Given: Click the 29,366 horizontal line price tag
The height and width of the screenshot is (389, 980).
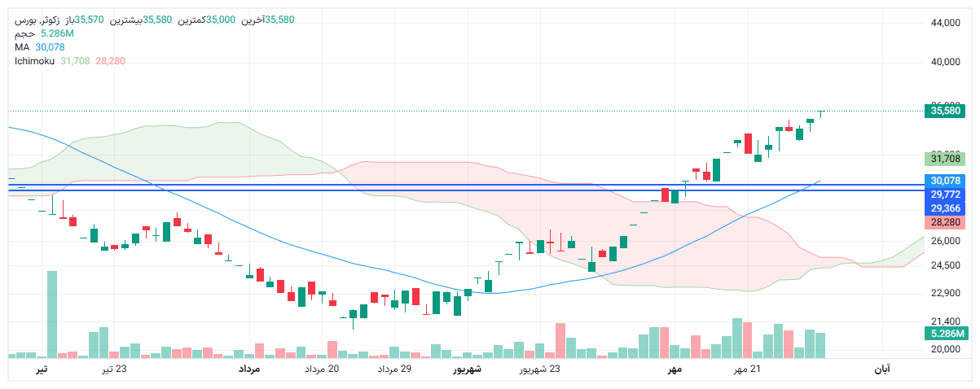Looking at the screenshot, I should click(945, 208).
